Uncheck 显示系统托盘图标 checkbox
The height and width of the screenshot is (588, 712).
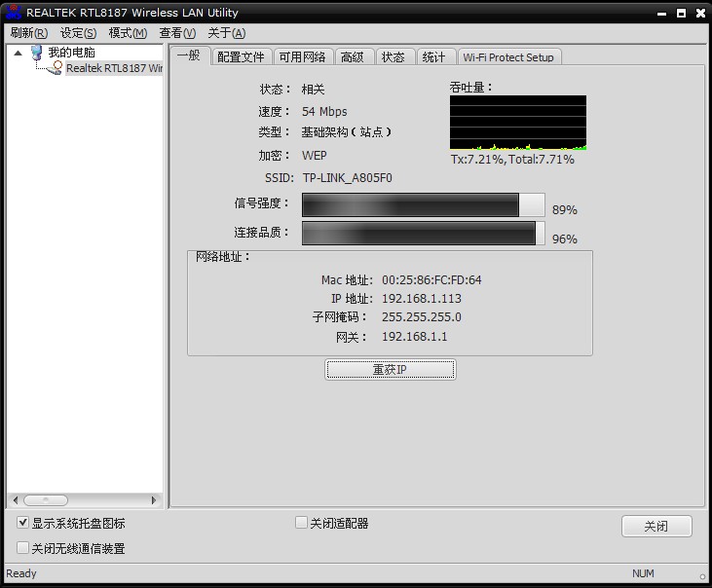pyautogui.click(x=22, y=523)
